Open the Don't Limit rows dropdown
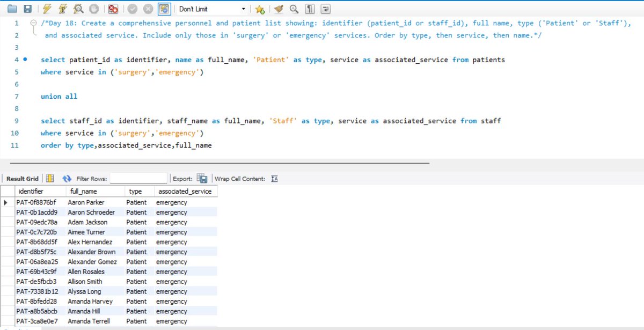 (213, 9)
